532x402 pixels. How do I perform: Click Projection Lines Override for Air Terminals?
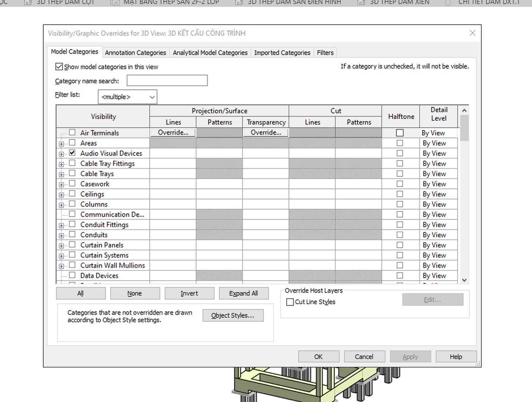(x=173, y=133)
